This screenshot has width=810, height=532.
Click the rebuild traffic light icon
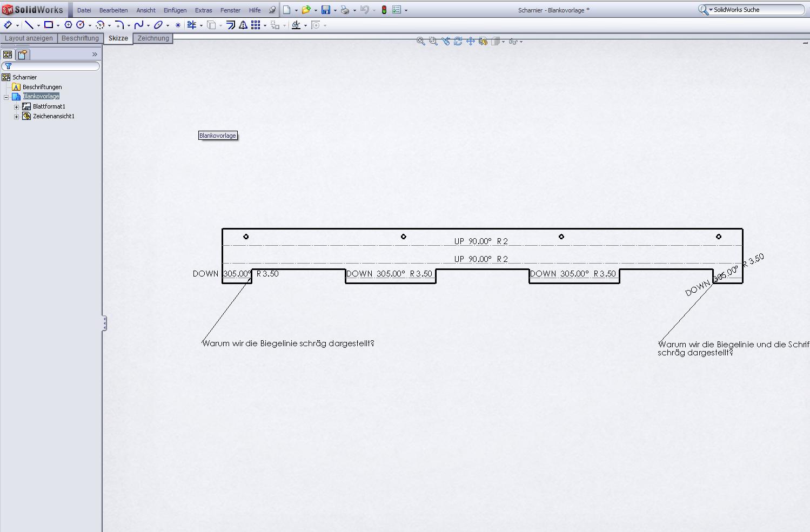tap(384, 10)
